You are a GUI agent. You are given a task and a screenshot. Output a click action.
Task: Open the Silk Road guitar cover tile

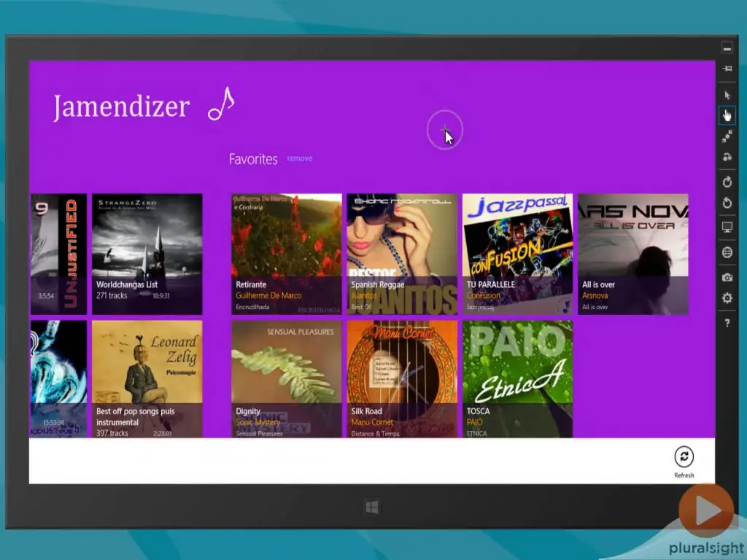point(402,378)
